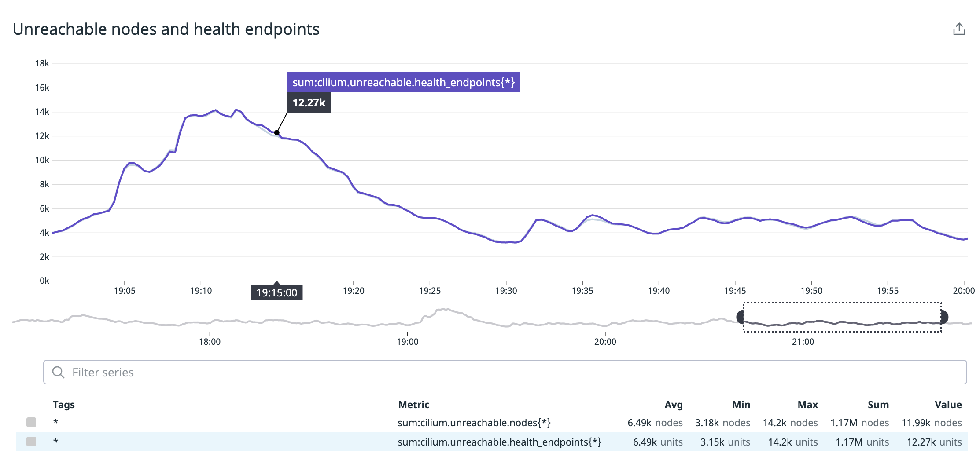Click the dotted selection window in the overview
The height and width of the screenshot is (475, 980).
click(x=842, y=317)
